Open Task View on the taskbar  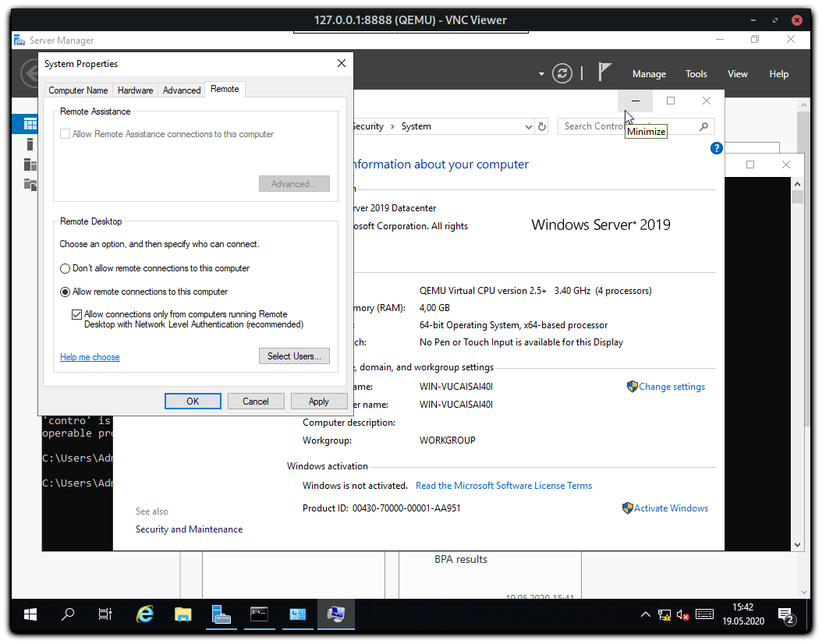[105, 614]
